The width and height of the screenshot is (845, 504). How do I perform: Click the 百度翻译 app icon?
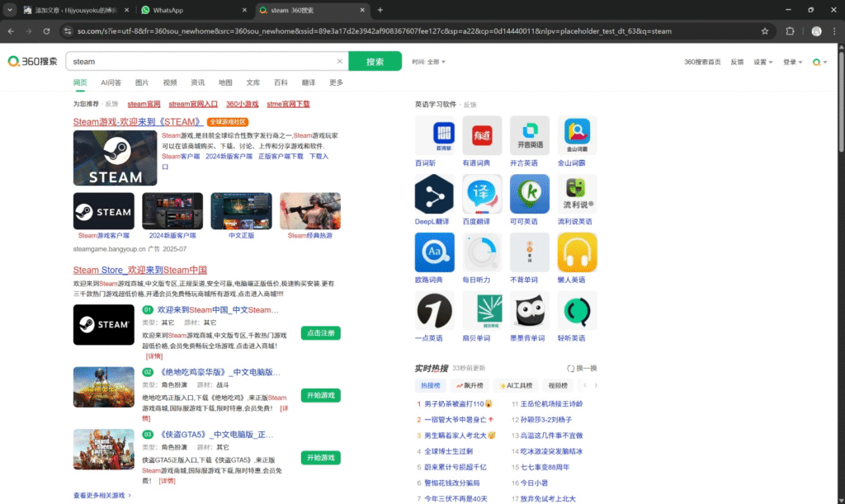[x=482, y=194]
